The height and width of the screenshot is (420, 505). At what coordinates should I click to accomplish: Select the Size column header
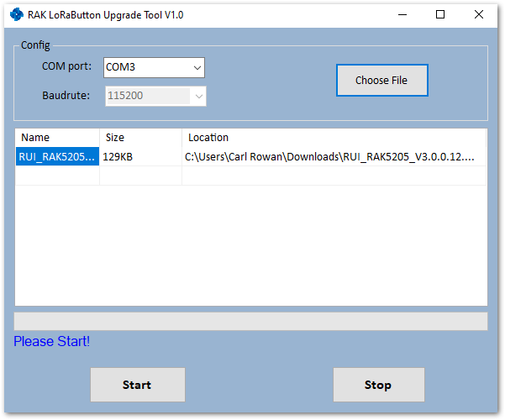(140, 138)
